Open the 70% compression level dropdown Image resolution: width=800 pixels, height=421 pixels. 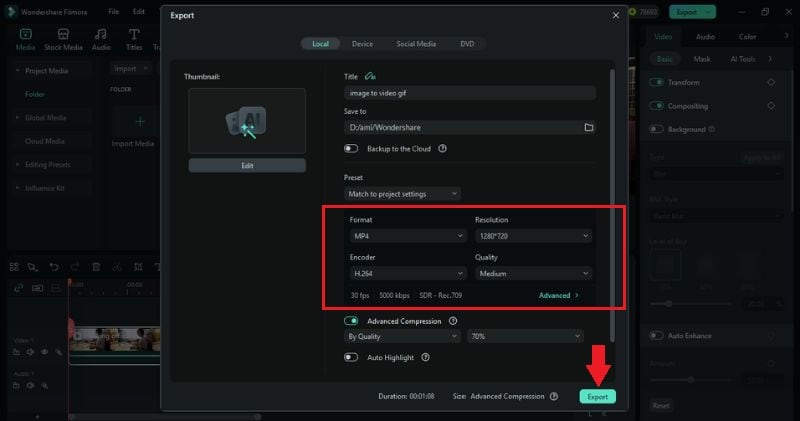(525, 336)
